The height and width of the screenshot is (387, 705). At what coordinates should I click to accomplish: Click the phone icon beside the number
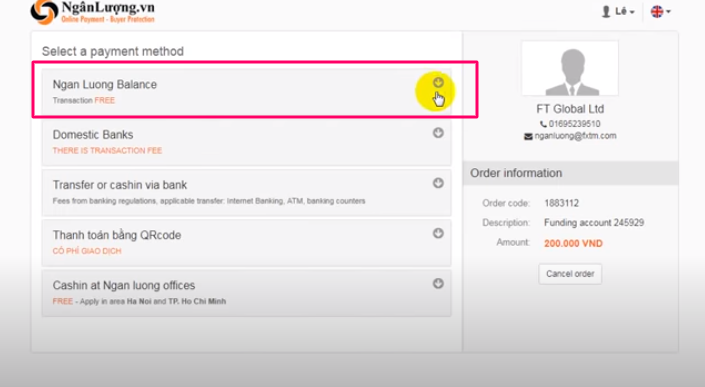543,124
